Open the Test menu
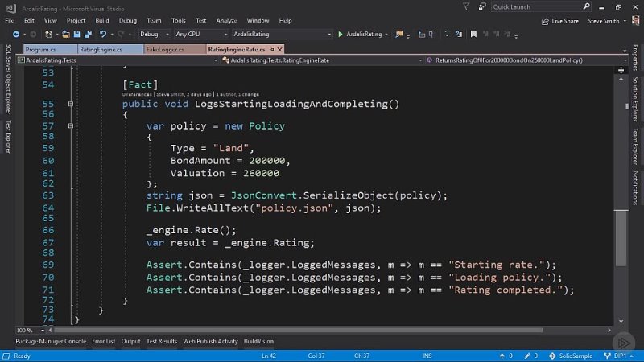This screenshot has width=644, height=362. 200,21
